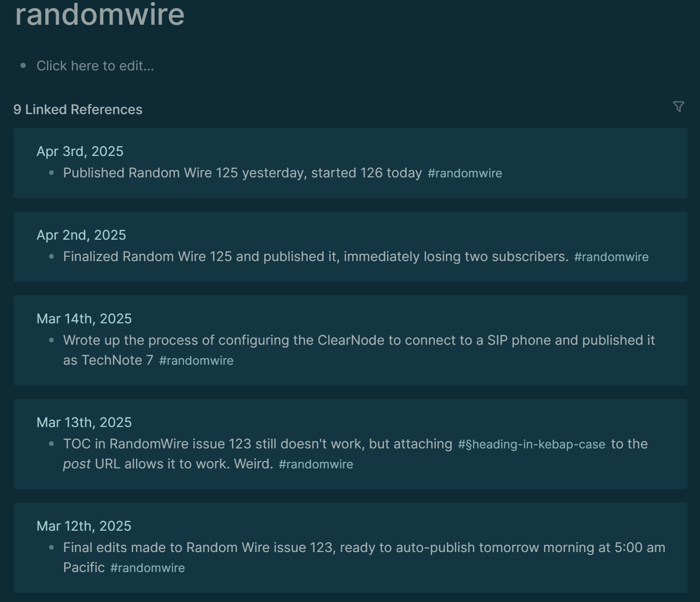Open the Apr 2nd, 2025 date link
Image resolution: width=700 pixels, height=602 pixels.
pyautogui.click(x=82, y=234)
